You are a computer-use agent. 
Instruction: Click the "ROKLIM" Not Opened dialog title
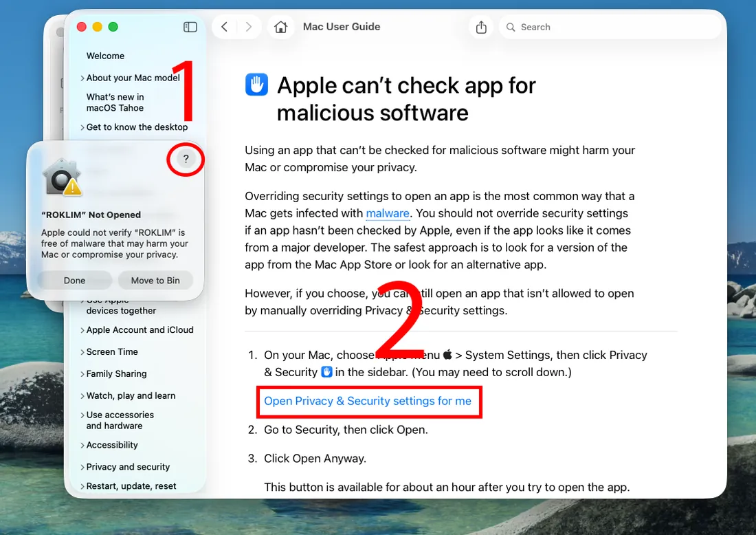(91, 215)
